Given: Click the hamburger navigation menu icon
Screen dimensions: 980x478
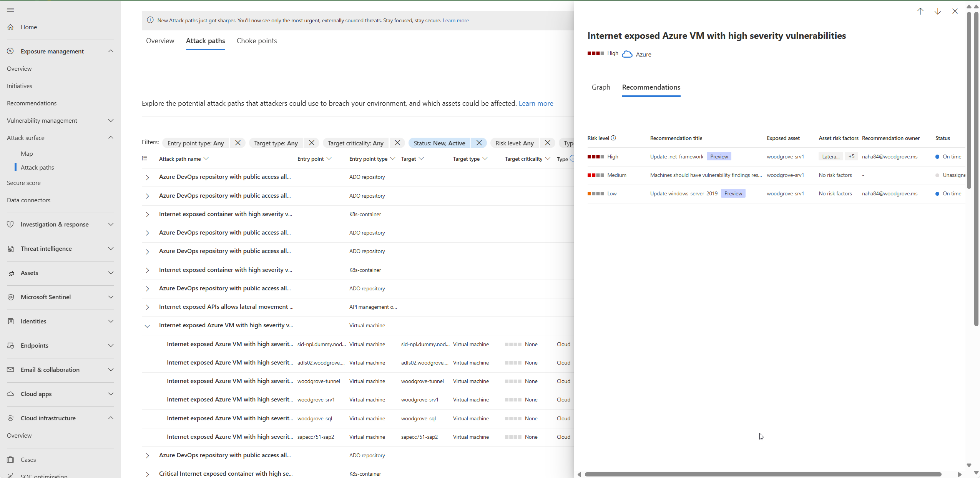Looking at the screenshot, I should point(10,10).
